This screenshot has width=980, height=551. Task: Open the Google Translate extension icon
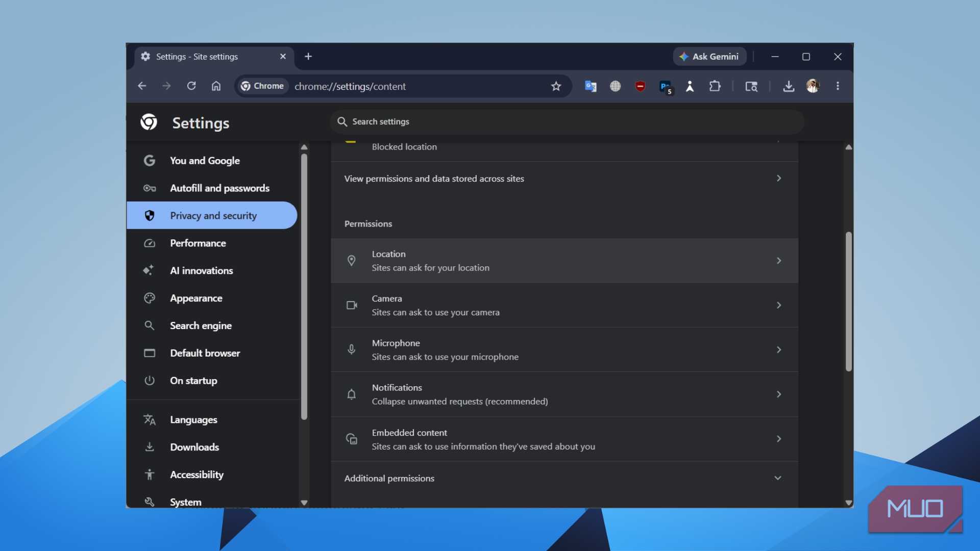[591, 86]
